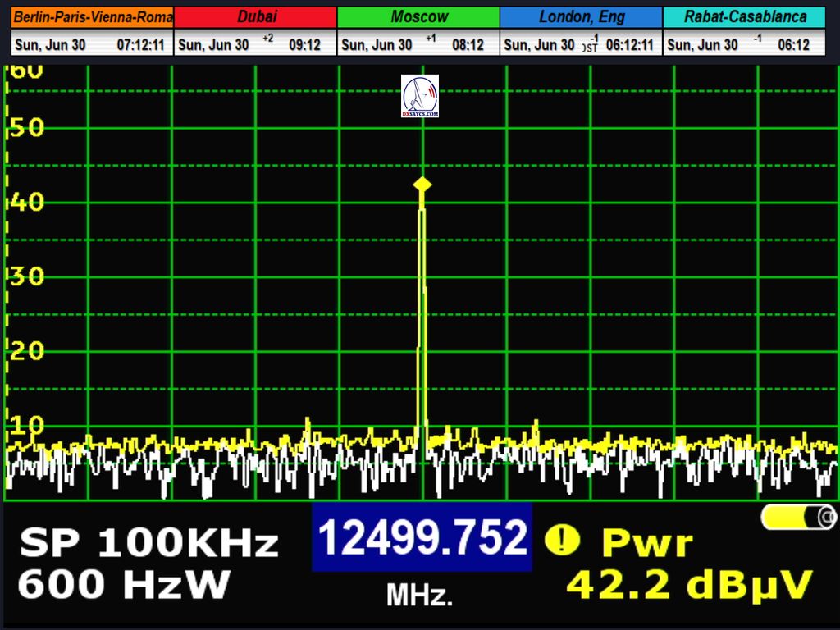Select the Dubai clock header
840x630 pixels.
[x=256, y=17]
